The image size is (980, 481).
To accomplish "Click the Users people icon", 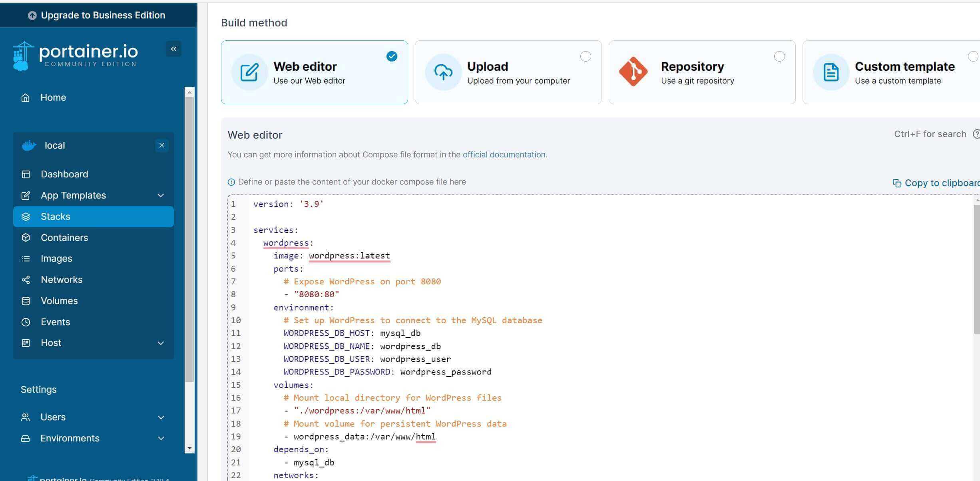I will click(26, 417).
